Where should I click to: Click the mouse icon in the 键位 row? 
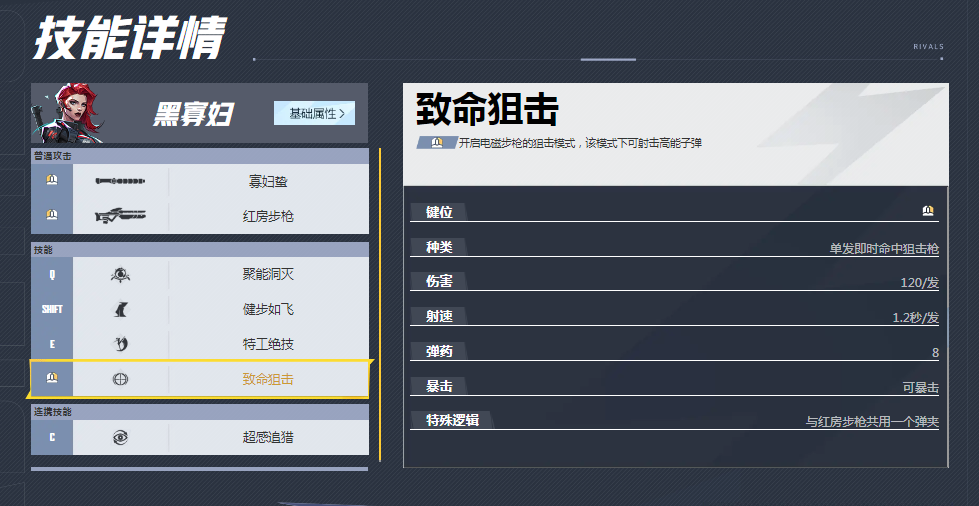(x=928, y=211)
